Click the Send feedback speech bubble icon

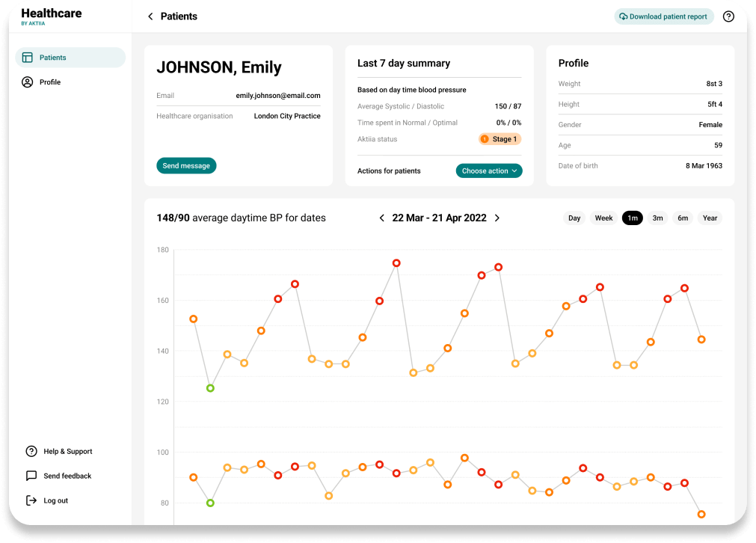point(31,476)
